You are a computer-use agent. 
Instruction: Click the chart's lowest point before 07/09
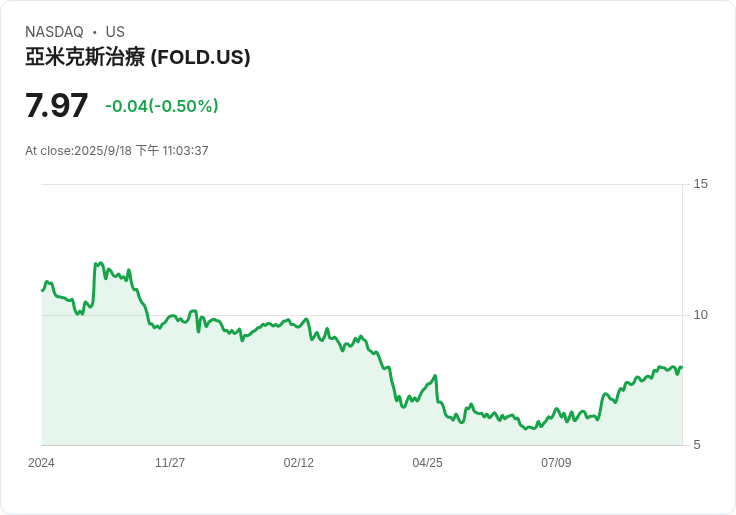(529, 428)
